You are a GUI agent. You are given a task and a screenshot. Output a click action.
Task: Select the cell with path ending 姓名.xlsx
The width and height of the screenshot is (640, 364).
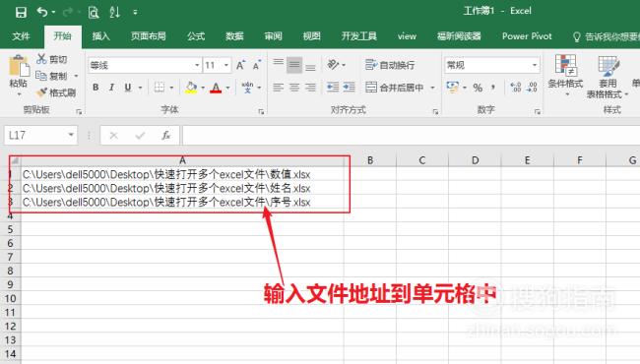coord(183,188)
